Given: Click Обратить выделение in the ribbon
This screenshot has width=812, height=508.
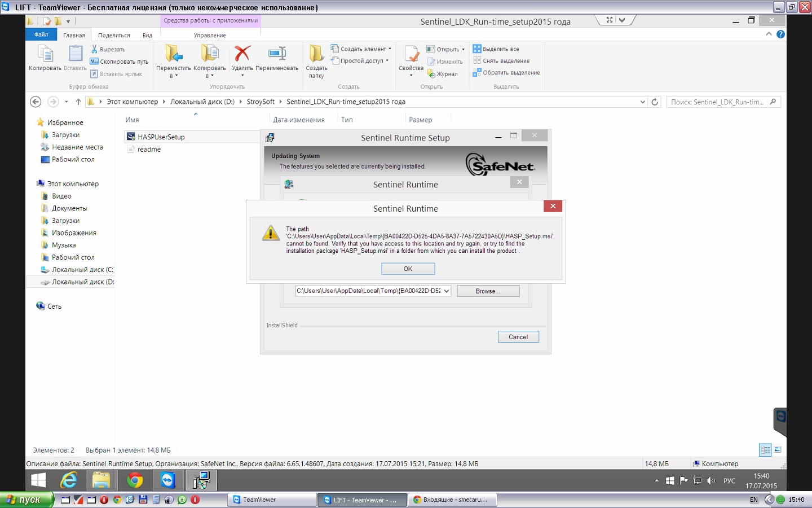Looking at the screenshot, I should tap(506, 73).
